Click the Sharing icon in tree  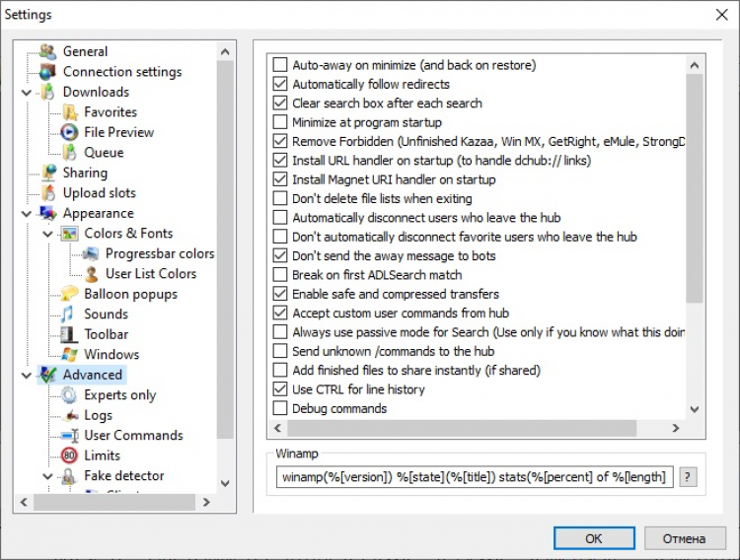47,173
